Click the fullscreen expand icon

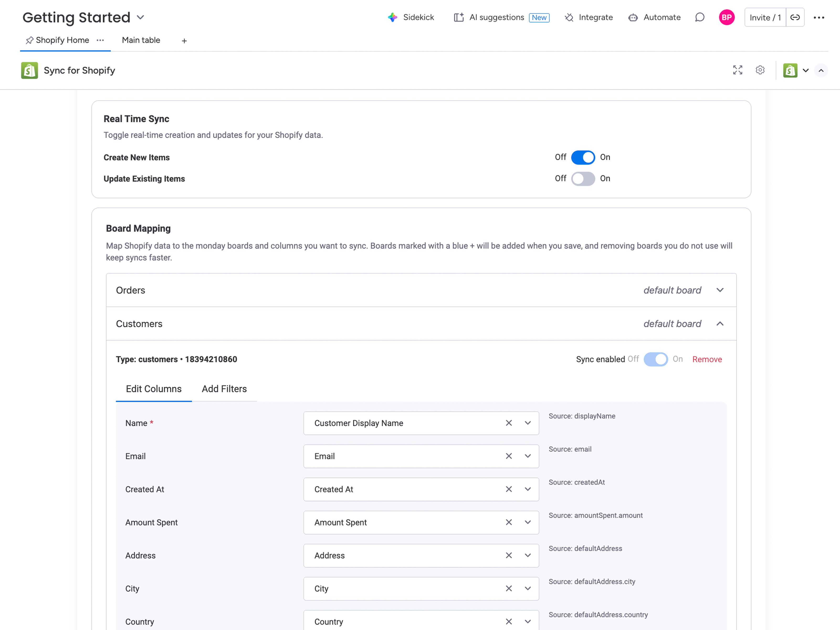coord(737,70)
